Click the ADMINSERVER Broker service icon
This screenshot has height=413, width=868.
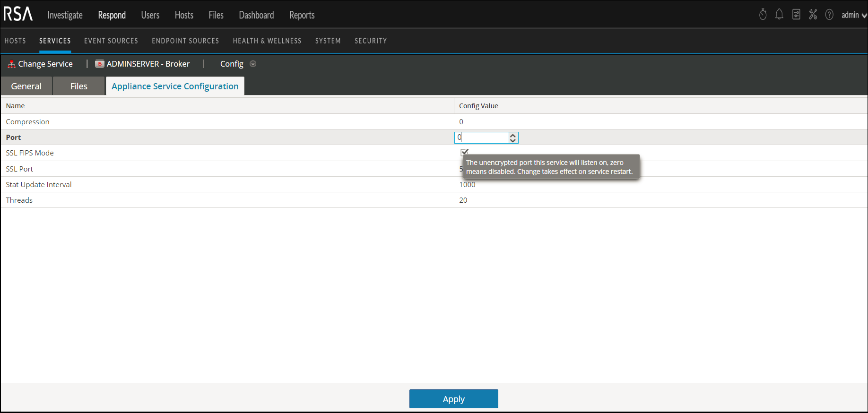coord(99,64)
